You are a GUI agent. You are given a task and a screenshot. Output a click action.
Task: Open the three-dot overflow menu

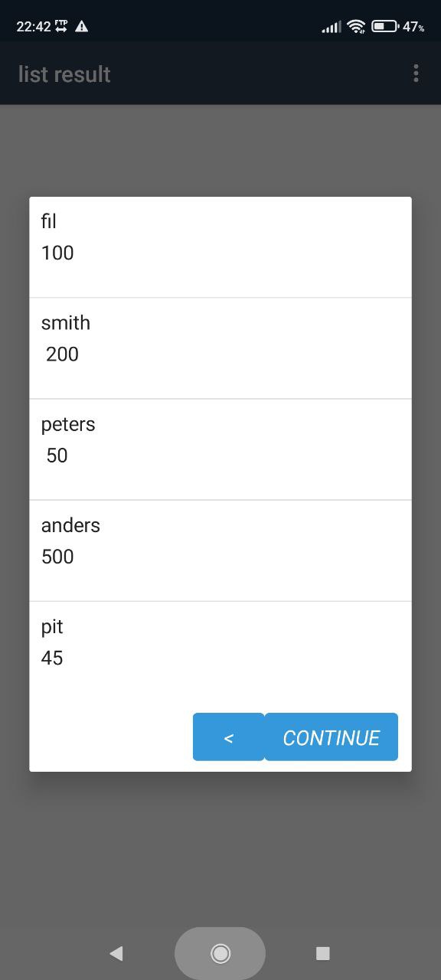tap(416, 73)
